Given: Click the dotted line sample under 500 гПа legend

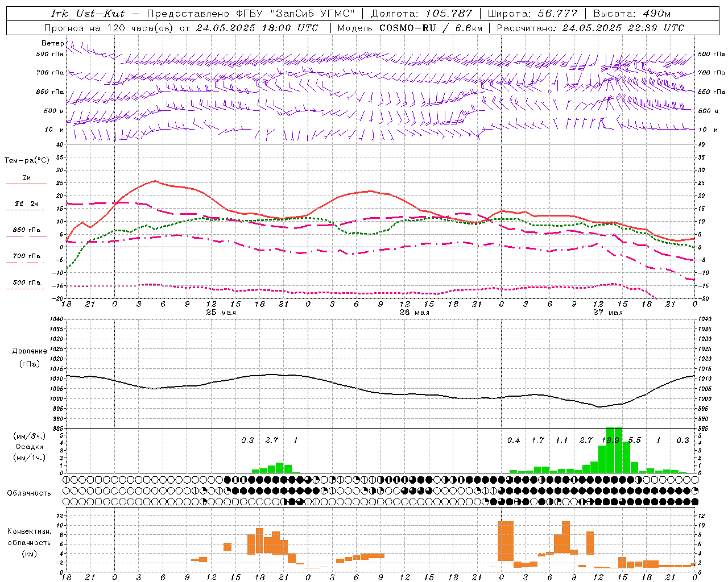Looking at the screenshot, I should click(x=26, y=289).
